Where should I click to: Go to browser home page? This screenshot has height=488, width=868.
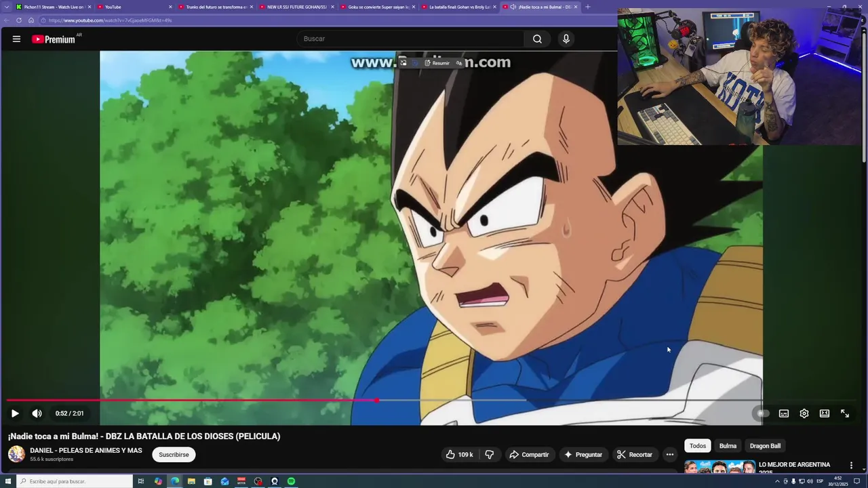31,20
